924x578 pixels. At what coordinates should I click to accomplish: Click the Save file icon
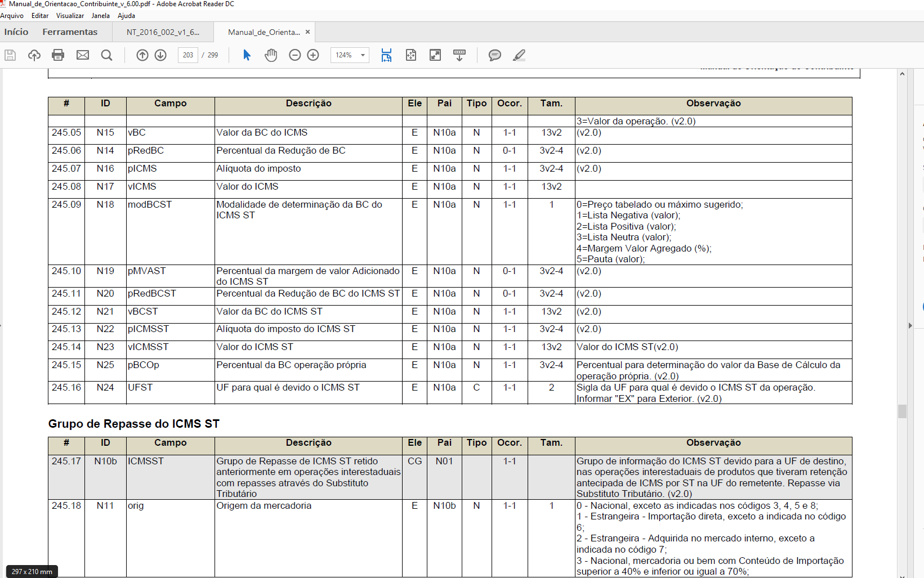(x=10, y=55)
